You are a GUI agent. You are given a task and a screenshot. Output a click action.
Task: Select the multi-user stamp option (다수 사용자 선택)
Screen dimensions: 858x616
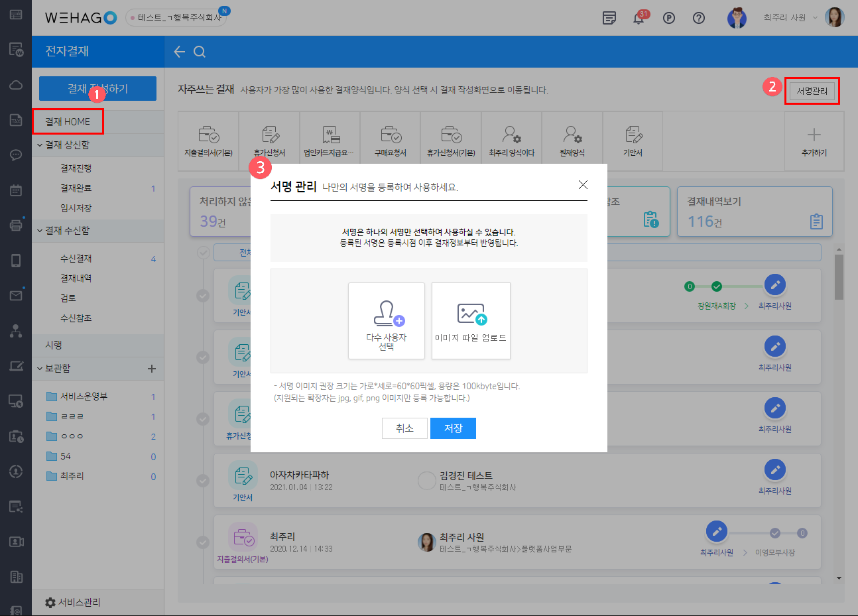387,321
